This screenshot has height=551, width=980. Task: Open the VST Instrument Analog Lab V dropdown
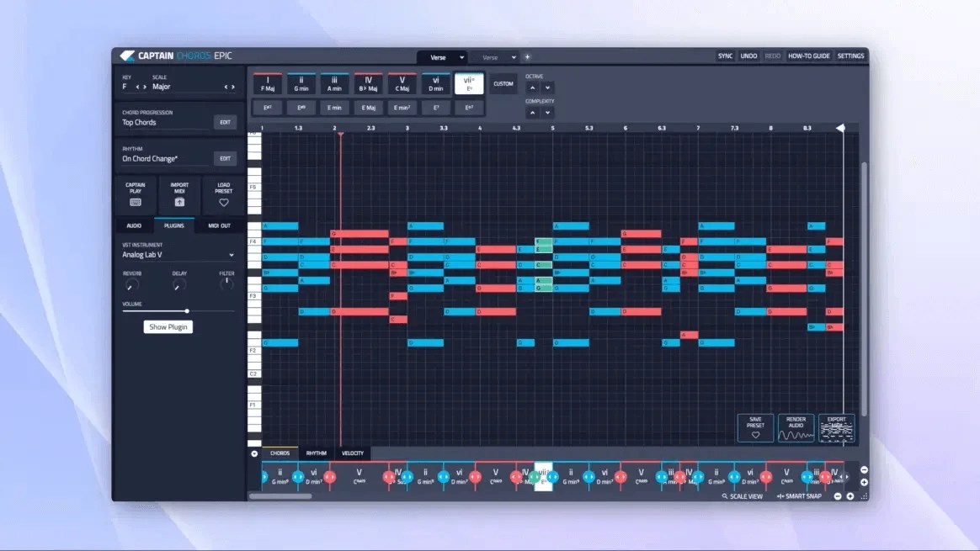tap(178, 255)
